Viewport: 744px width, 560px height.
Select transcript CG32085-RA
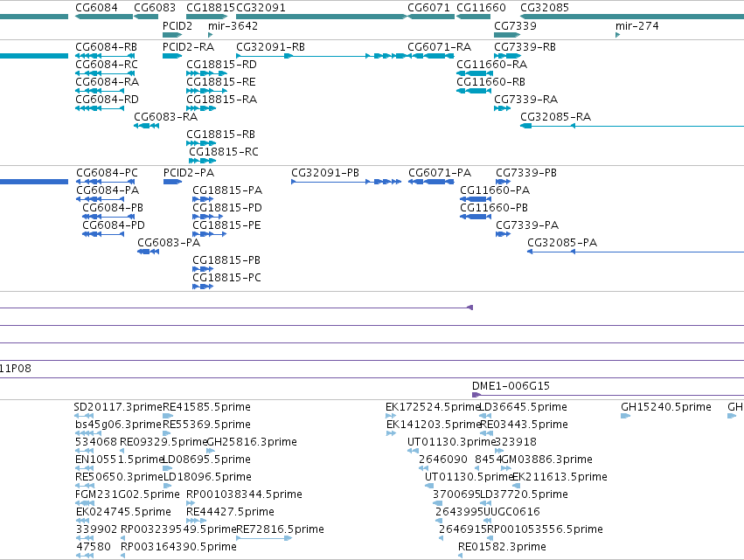(x=556, y=117)
